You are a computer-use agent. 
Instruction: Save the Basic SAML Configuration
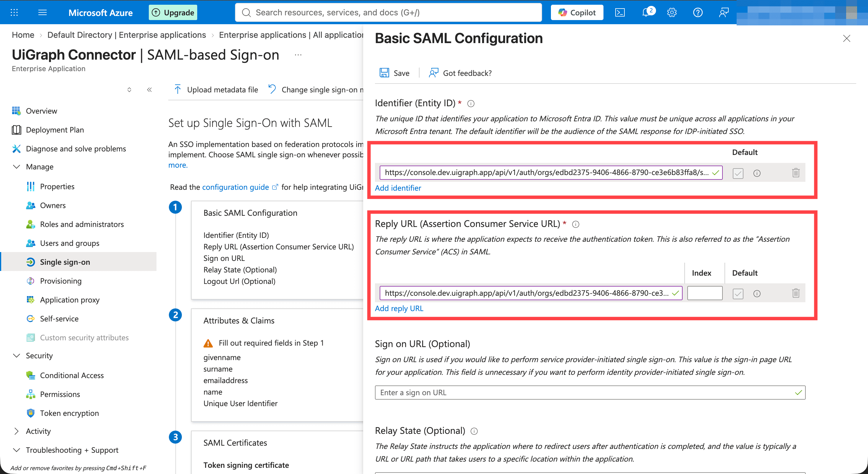tap(394, 73)
